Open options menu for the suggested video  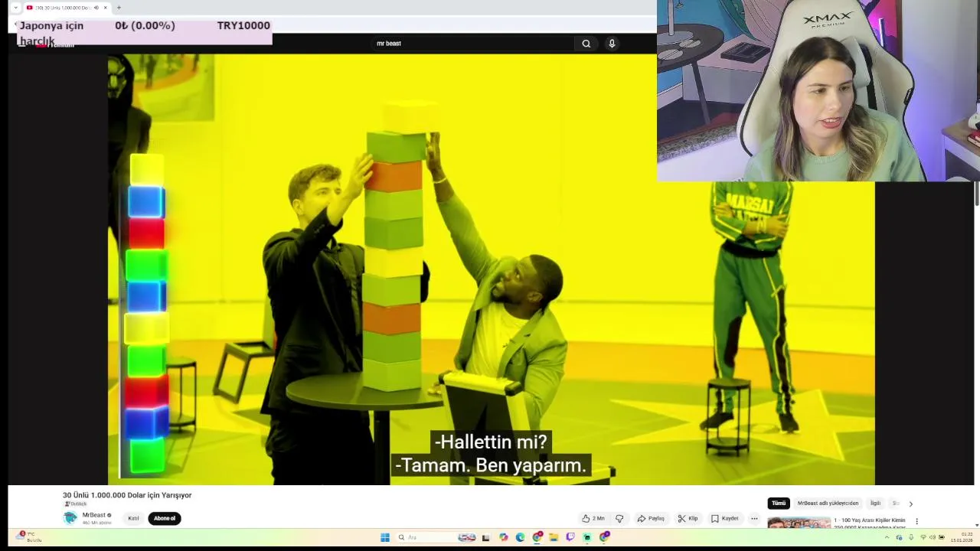click(x=916, y=521)
